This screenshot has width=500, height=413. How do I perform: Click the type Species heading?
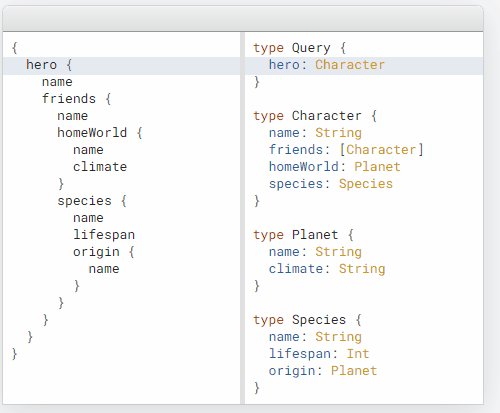click(x=300, y=320)
